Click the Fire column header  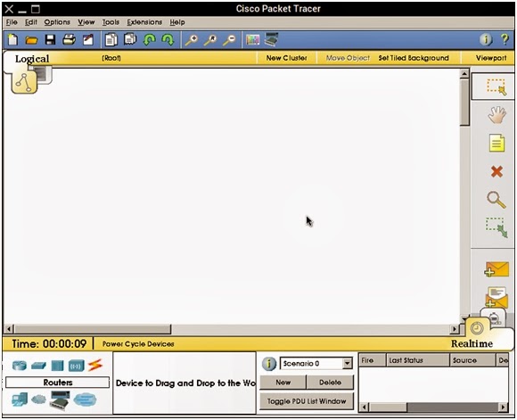coord(373,360)
